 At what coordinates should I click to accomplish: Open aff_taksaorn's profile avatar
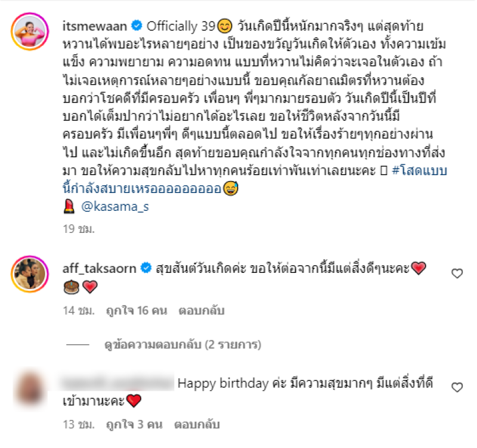click(30, 274)
